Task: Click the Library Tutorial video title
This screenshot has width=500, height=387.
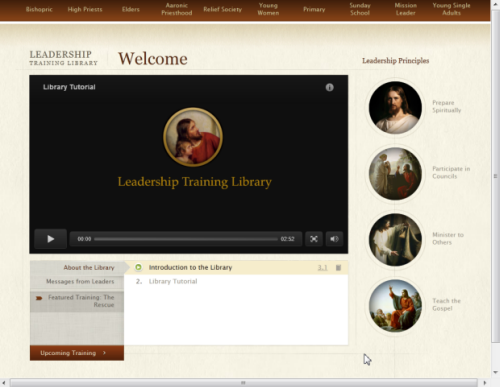Action: click(69, 87)
